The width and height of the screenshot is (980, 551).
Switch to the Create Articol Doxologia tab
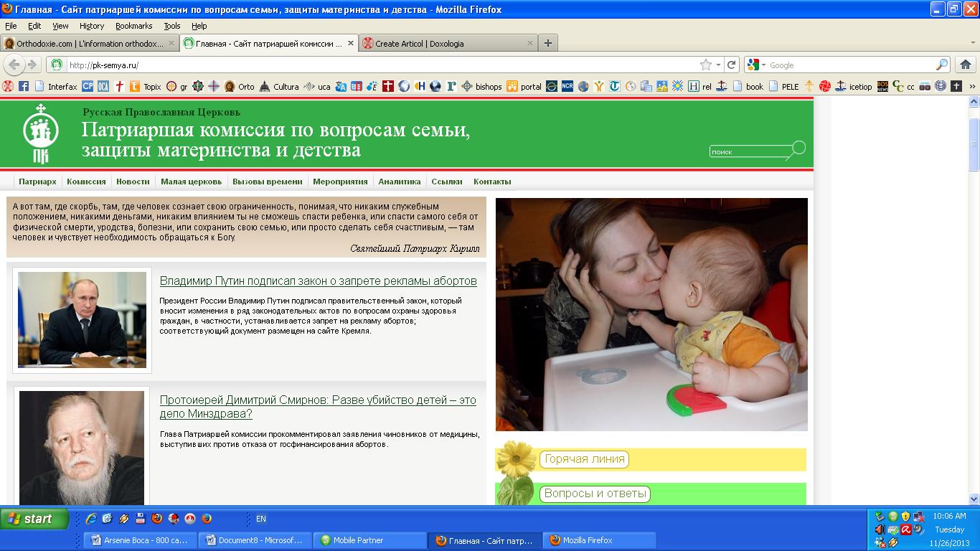[445, 43]
